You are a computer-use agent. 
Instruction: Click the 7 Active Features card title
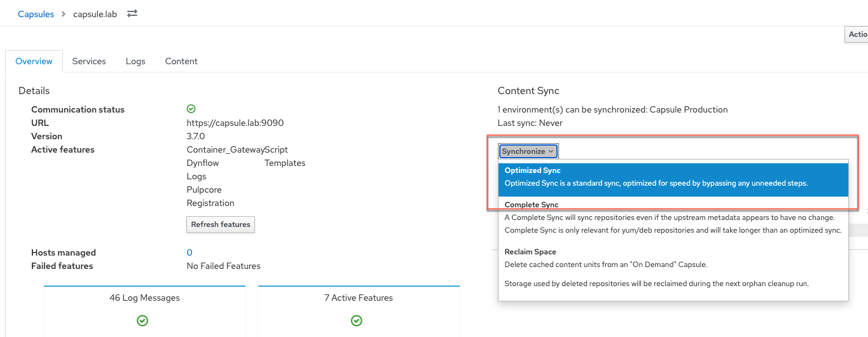coord(359,298)
